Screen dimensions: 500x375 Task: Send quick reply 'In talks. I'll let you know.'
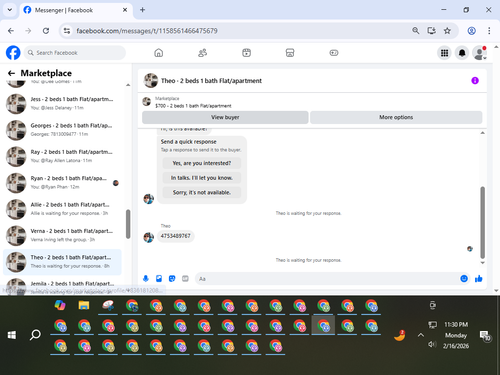(x=202, y=178)
